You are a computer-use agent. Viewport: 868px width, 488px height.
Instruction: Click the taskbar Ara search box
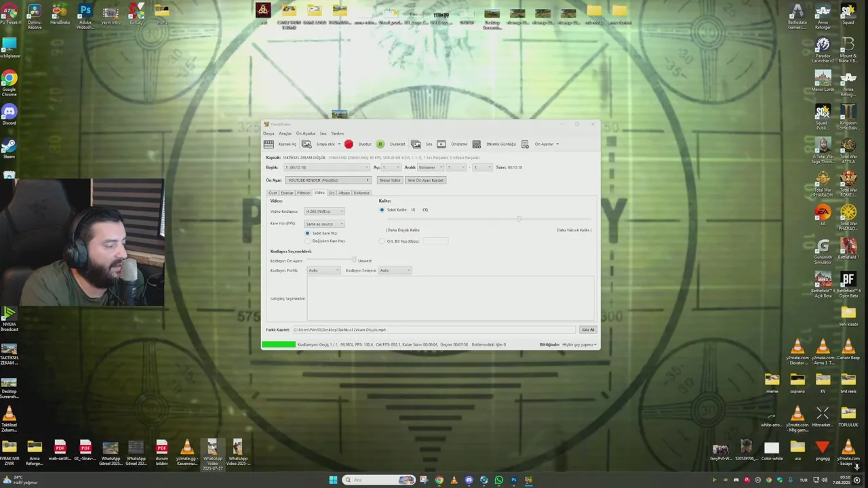click(x=379, y=480)
